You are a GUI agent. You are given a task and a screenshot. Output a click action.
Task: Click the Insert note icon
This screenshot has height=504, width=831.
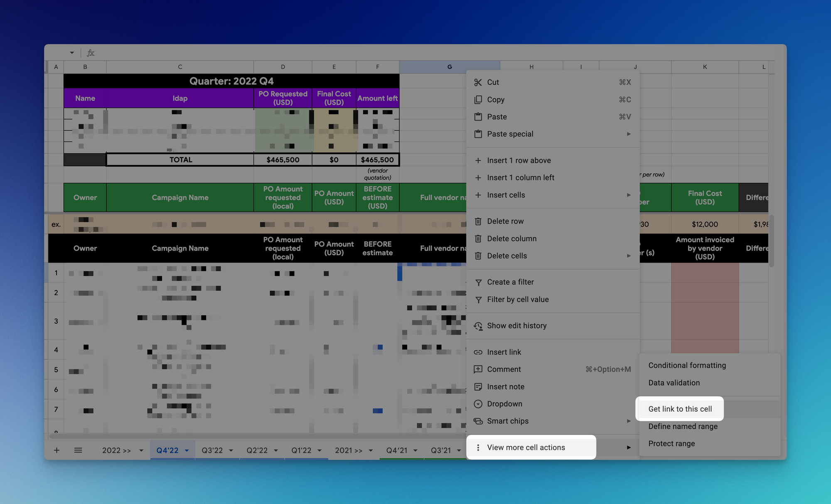[478, 387]
